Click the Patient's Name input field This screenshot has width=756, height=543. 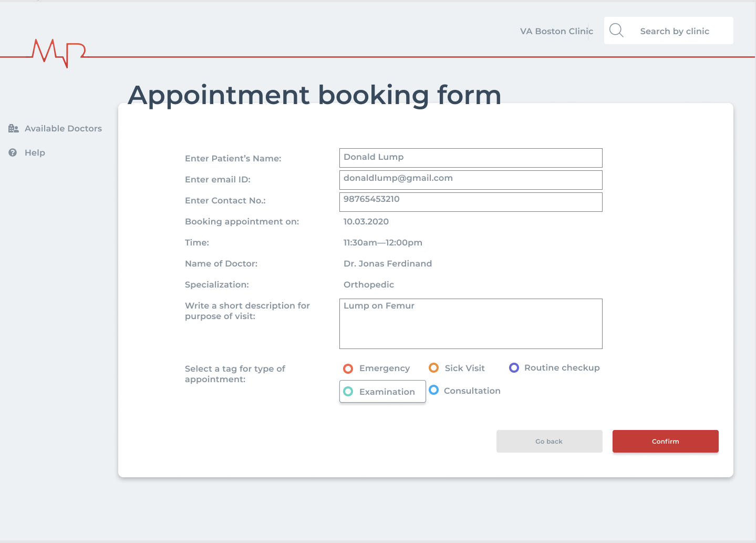pyautogui.click(x=471, y=158)
